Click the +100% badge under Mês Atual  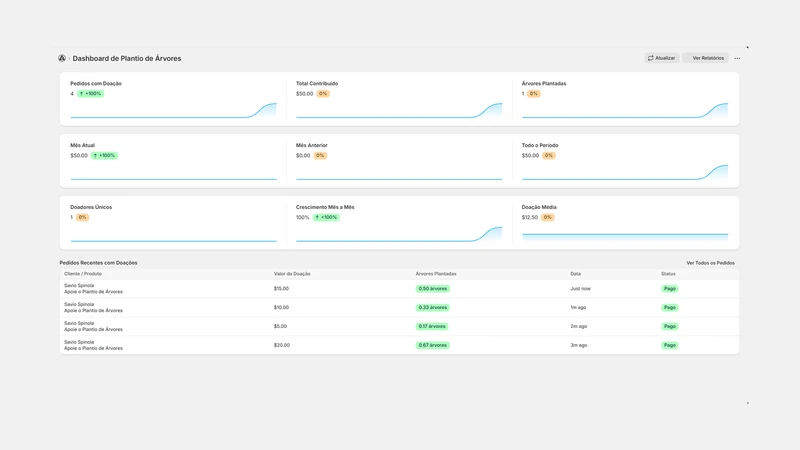[104, 156]
